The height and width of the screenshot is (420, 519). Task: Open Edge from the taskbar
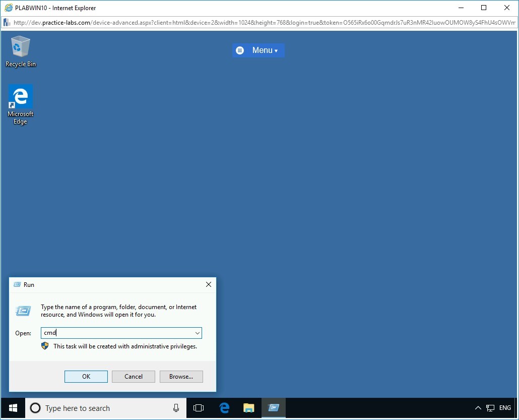tap(224, 408)
